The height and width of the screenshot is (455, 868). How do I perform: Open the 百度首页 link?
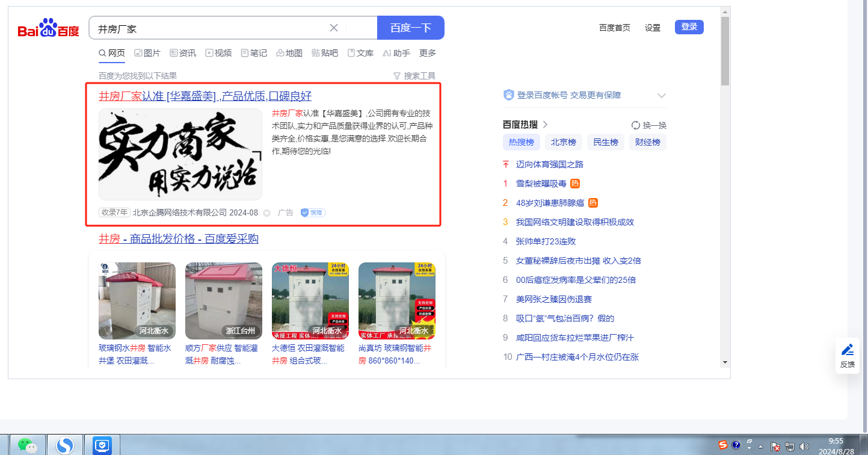click(615, 28)
